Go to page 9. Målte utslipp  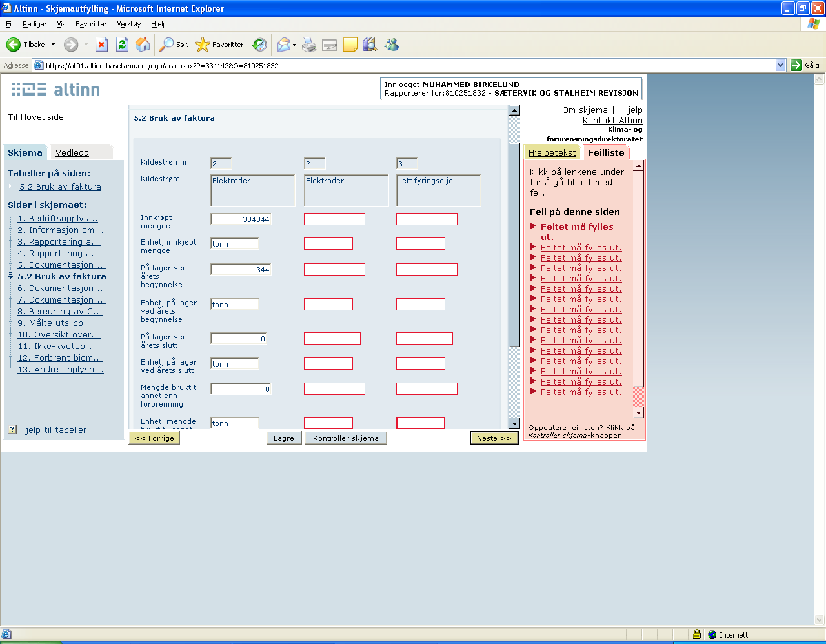(x=50, y=323)
